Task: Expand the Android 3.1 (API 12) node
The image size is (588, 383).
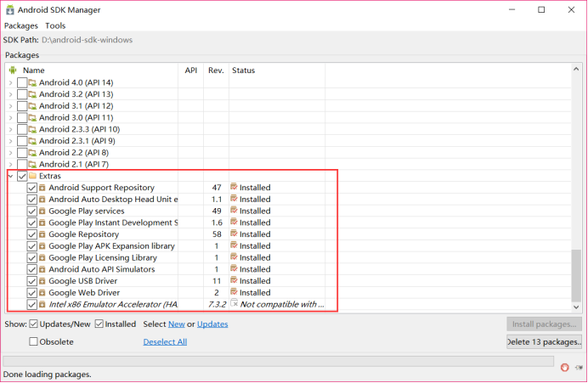Action: (10, 106)
